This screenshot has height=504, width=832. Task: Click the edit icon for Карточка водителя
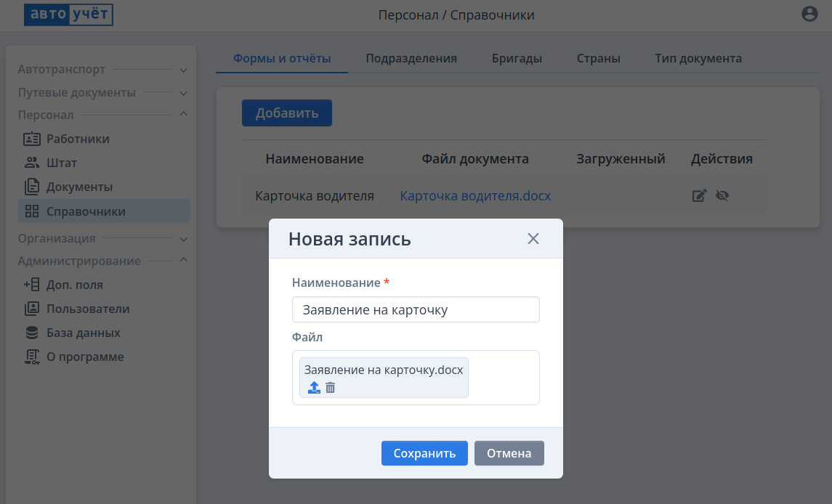699,195
